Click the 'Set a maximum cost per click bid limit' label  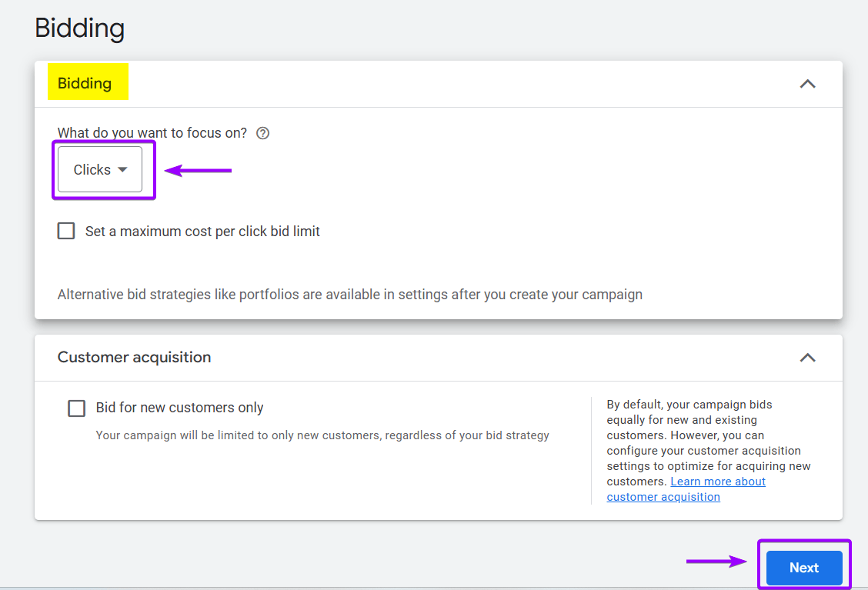pyautogui.click(x=202, y=232)
